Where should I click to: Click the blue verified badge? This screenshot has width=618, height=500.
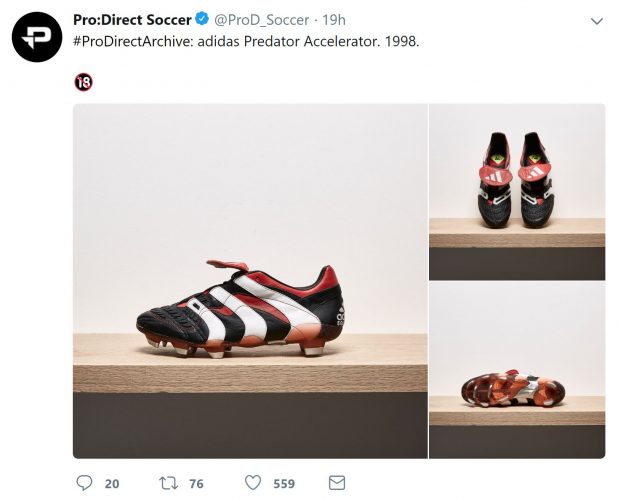203,20
